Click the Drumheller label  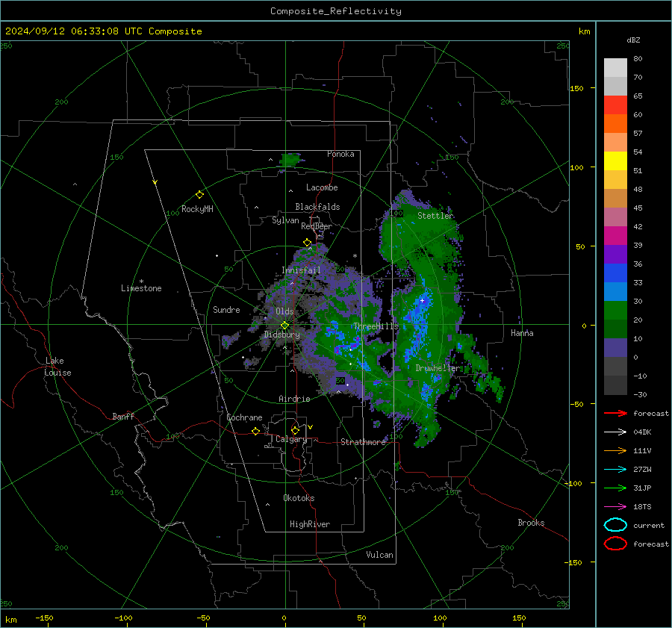(438, 368)
